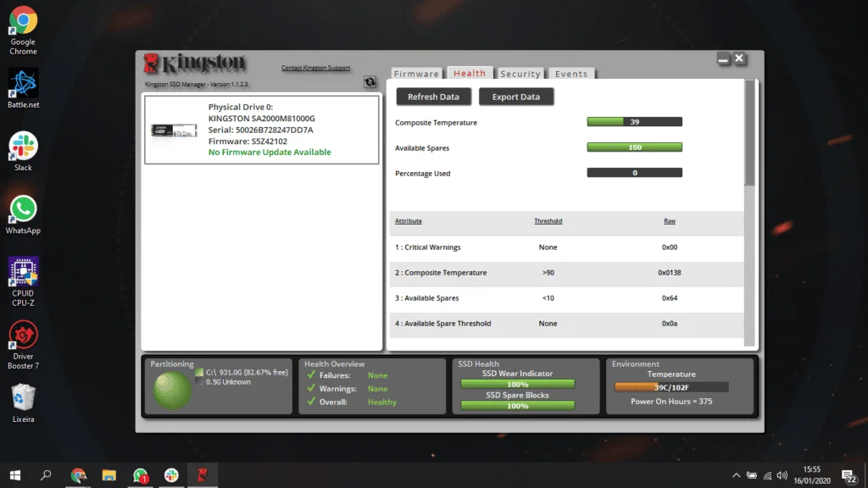Open Driver Booster 7 desktop shortcut
The width and height of the screenshot is (868, 488).
click(x=23, y=345)
